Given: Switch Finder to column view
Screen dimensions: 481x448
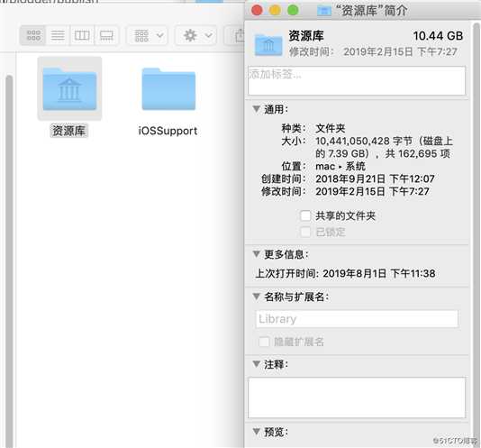Looking at the screenshot, I should click(x=82, y=36).
